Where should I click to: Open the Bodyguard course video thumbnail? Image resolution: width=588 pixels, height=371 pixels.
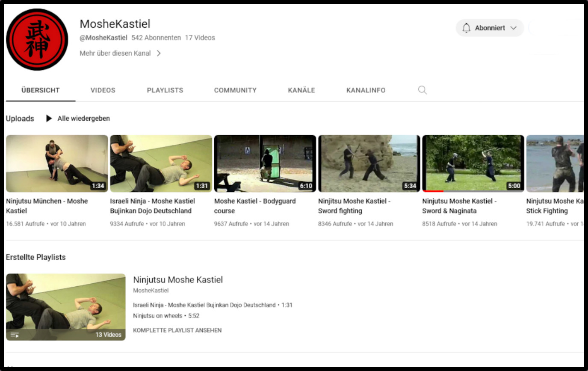coord(265,163)
